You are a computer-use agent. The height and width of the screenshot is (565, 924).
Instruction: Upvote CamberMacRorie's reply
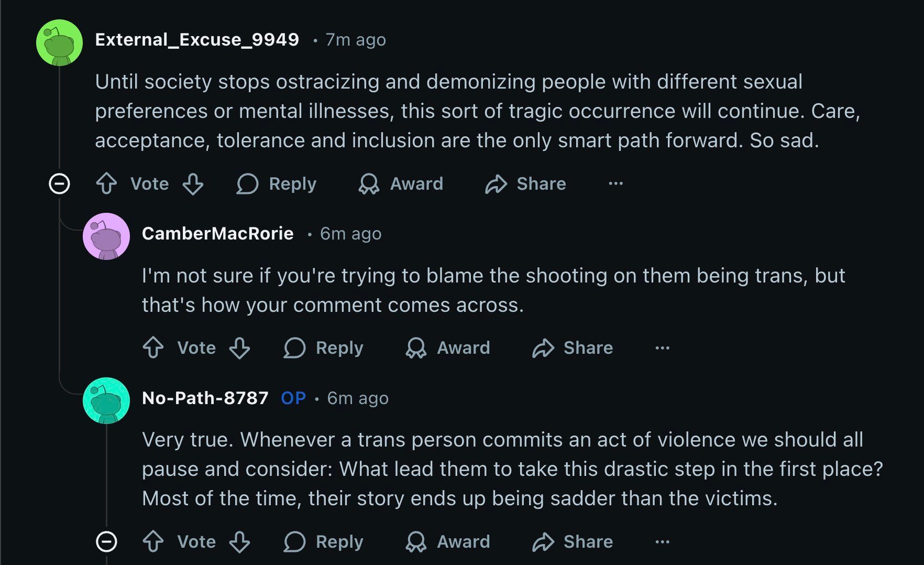153,347
